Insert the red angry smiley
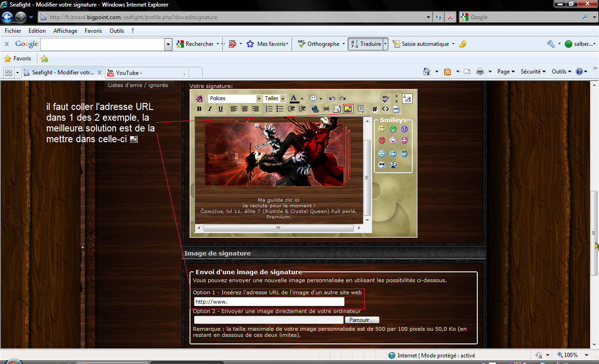Viewport: 599px width, 364px height. pyautogui.click(x=382, y=140)
